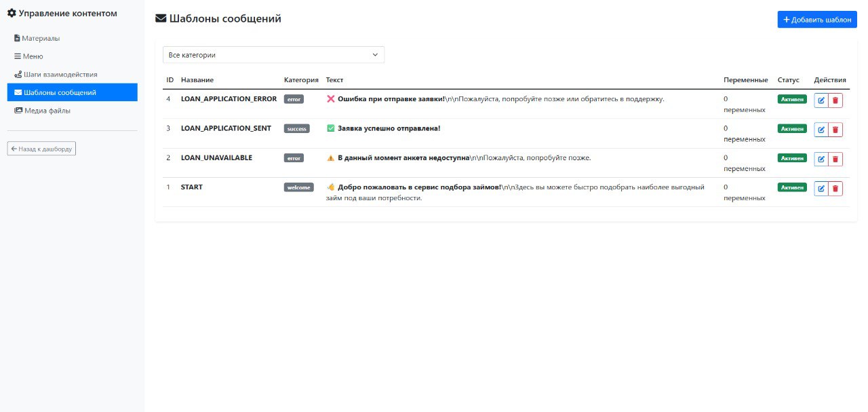868x412 pixels.
Task: Click the Активен status badge for START
Action: [792, 187]
